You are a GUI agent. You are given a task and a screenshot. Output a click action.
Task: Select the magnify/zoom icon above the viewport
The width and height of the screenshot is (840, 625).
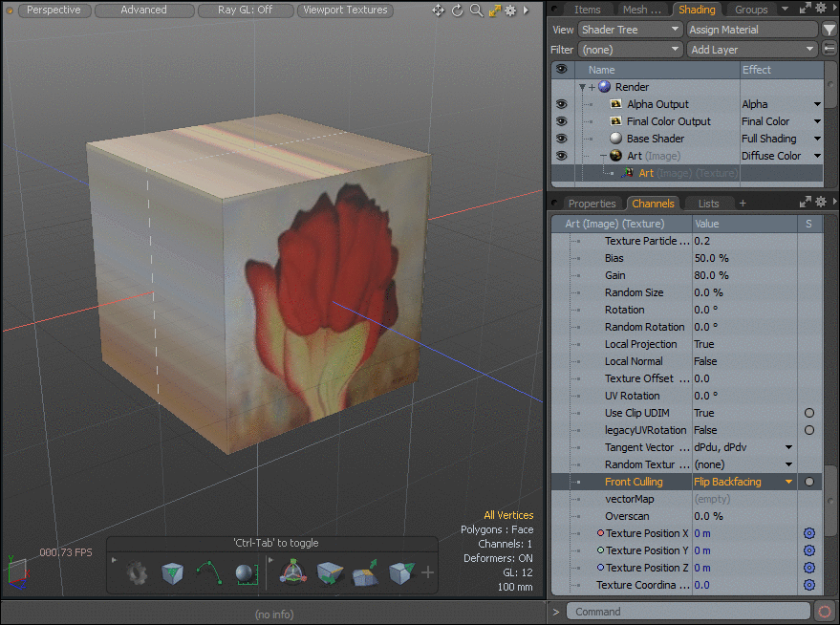coord(477,11)
